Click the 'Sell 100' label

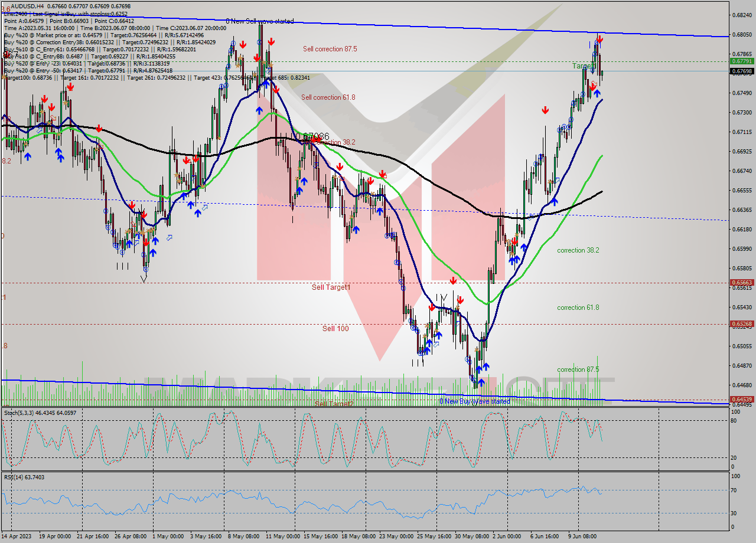coord(335,329)
